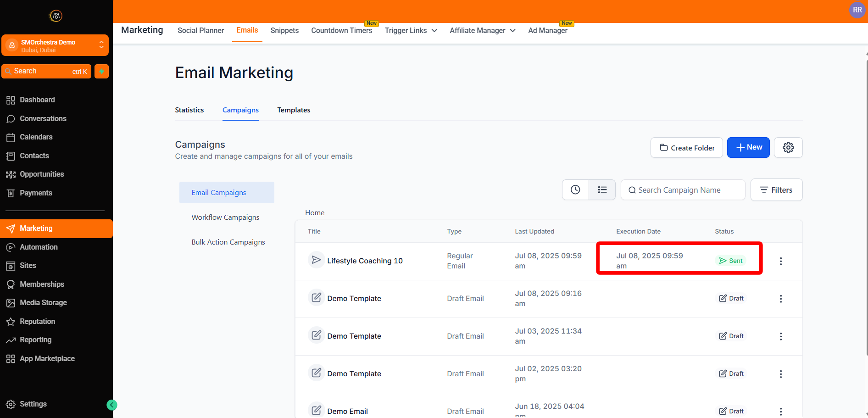868x418 pixels.
Task: Click the green lightning quick-action icon
Action: (101, 72)
